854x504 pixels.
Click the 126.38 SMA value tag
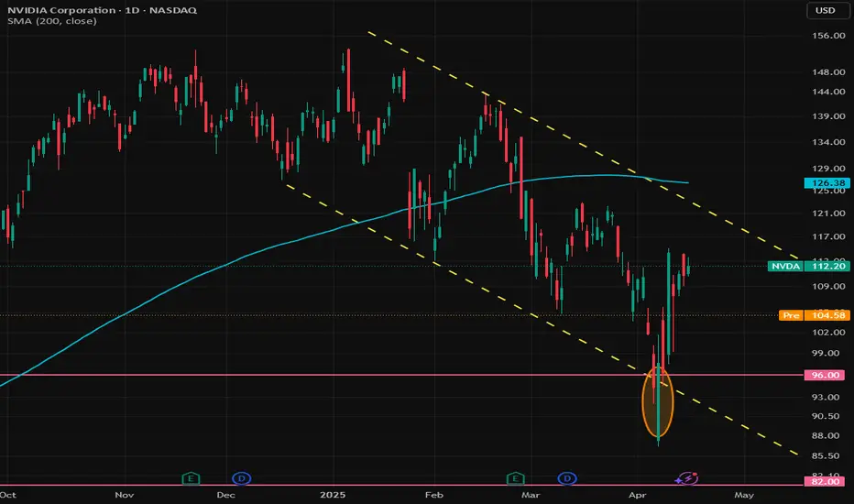click(827, 183)
